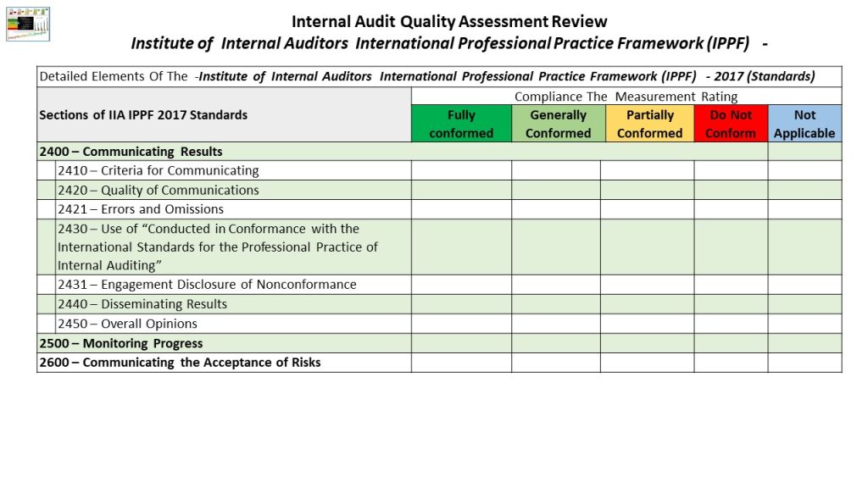Click the small thumbnail image at top-left
Image resolution: width=868 pixels, height=488 pixels.
(x=28, y=24)
